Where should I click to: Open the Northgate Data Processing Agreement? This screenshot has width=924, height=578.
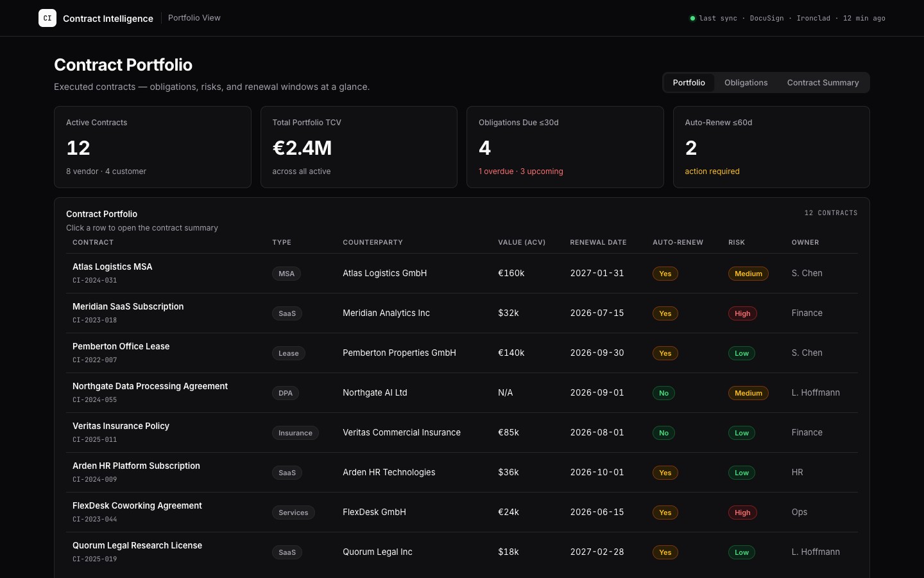[x=462, y=393]
